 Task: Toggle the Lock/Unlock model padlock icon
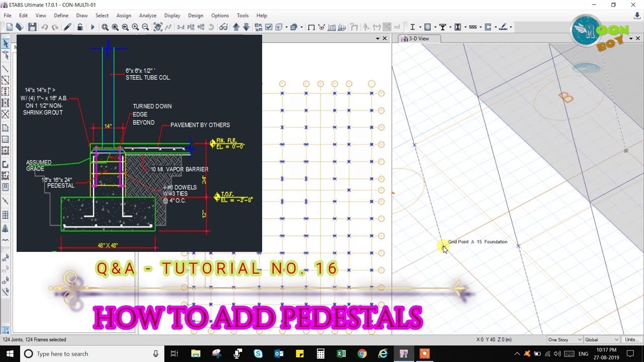pyautogui.click(x=80, y=27)
